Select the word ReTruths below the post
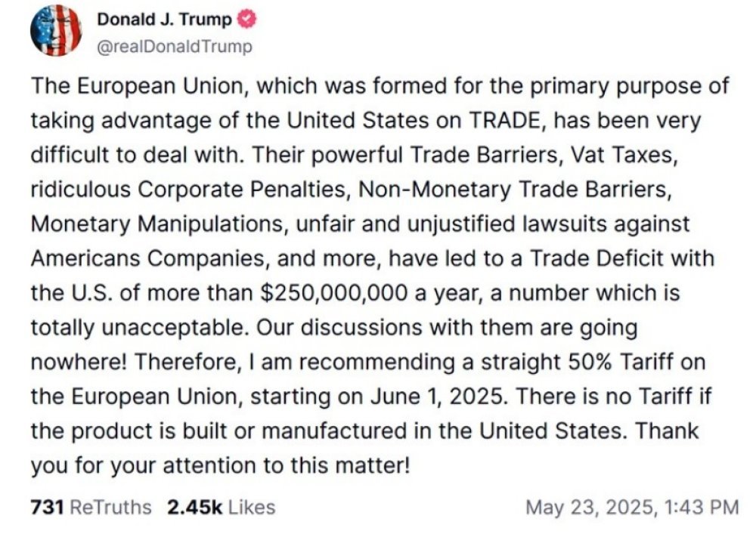 pos(111,507)
